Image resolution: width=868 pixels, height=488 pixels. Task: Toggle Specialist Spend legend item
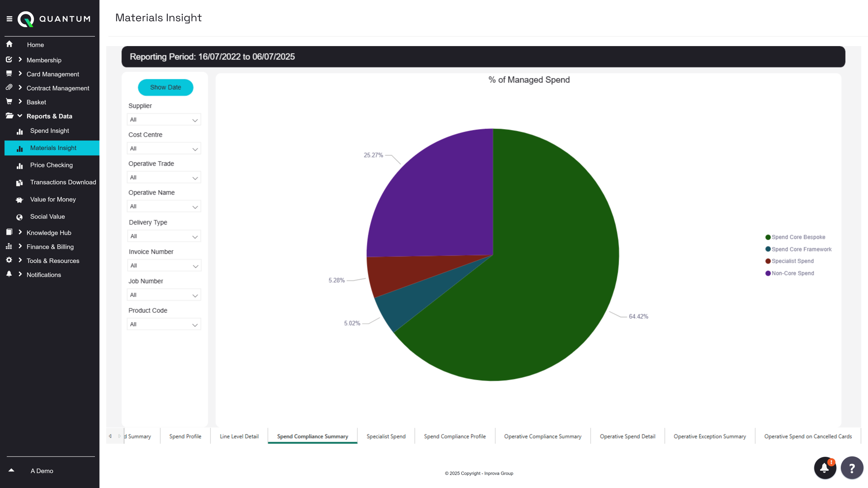click(792, 261)
